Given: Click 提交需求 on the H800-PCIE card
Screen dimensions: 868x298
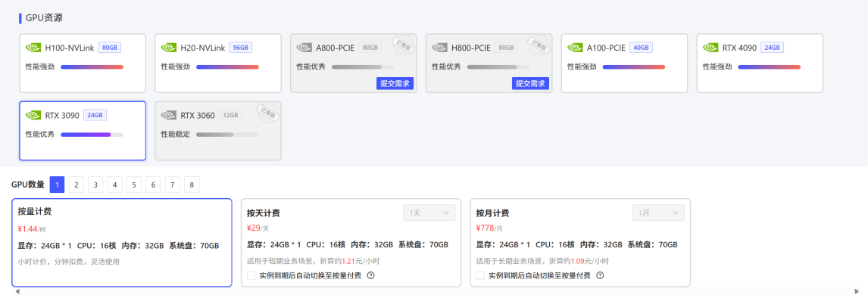Looking at the screenshot, I should point(531,83).
